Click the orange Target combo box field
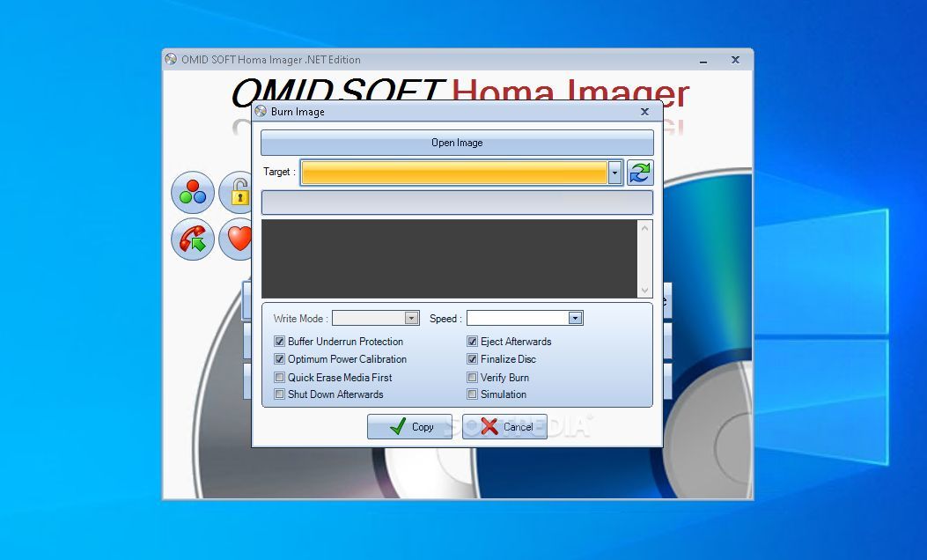927x560 pixels. 454,173
